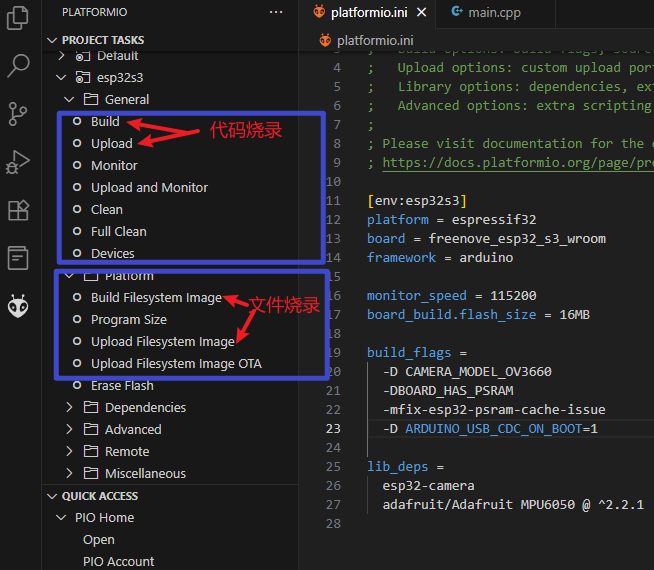The image size is (654, 570).
Task: Run Upload and Monitor task
Action: point(149,187)
